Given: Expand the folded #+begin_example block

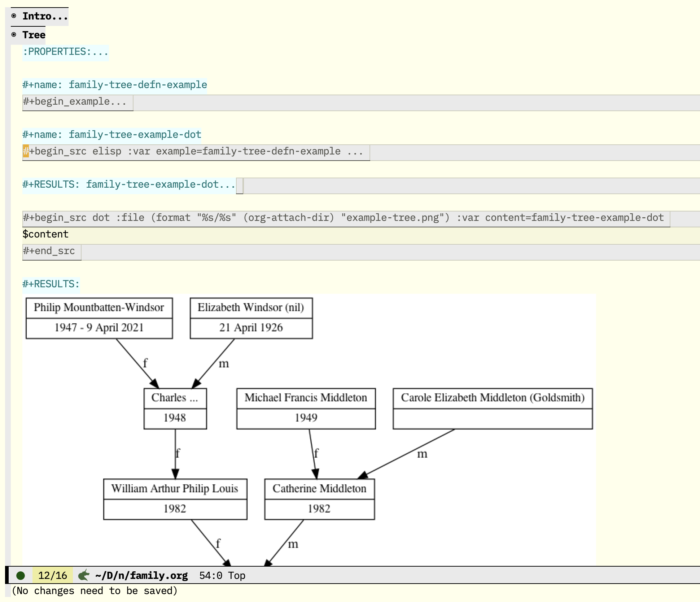Looking at the screenshot, I should coord(75,101).
